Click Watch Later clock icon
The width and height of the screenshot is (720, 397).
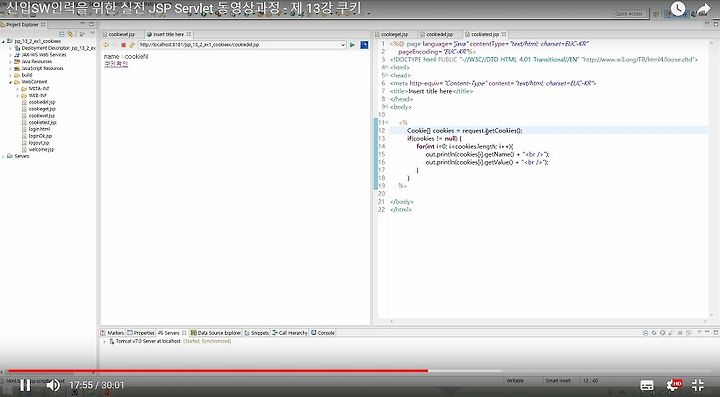(678, 9)
